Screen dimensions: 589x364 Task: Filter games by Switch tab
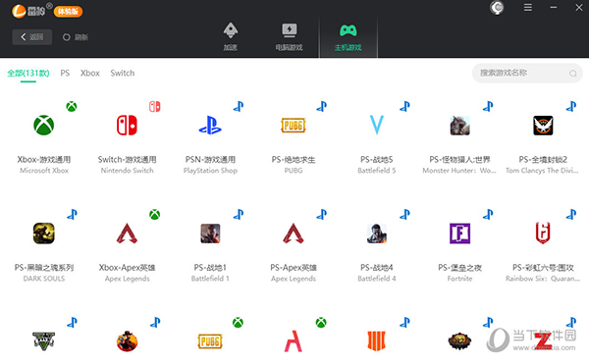click(x=123, y=73)
